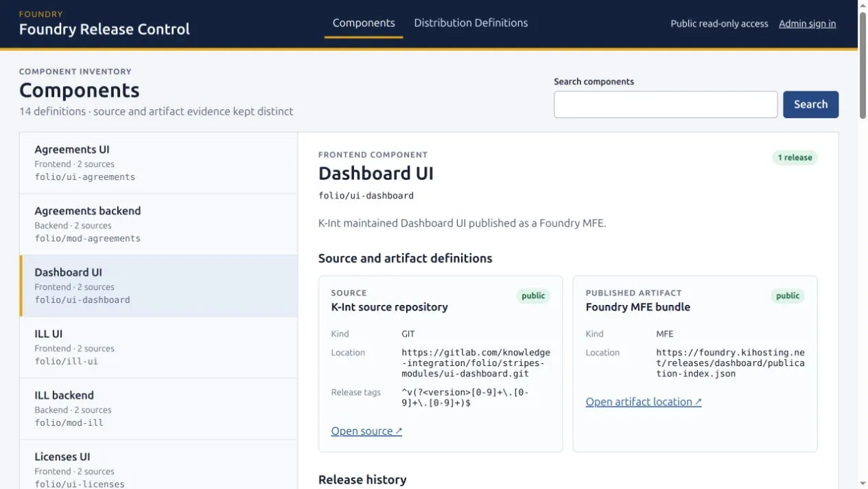Click the MFE kind value
The width and height of the screenshot is (868, 489).
[665, 334]
